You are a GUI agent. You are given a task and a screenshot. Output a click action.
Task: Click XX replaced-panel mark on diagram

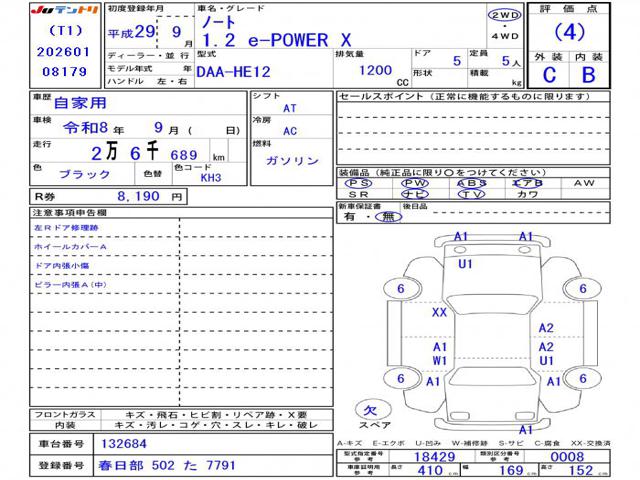(x=439, y=312)
